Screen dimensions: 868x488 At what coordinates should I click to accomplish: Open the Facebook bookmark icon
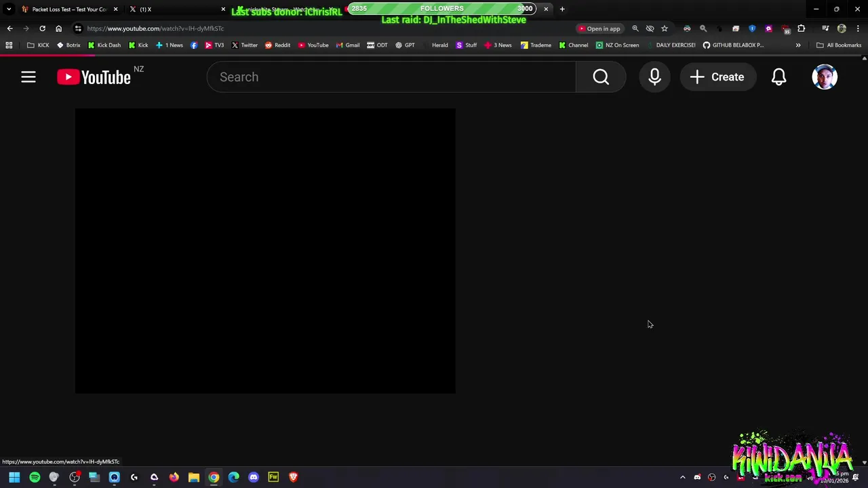[x=194, y=45]
